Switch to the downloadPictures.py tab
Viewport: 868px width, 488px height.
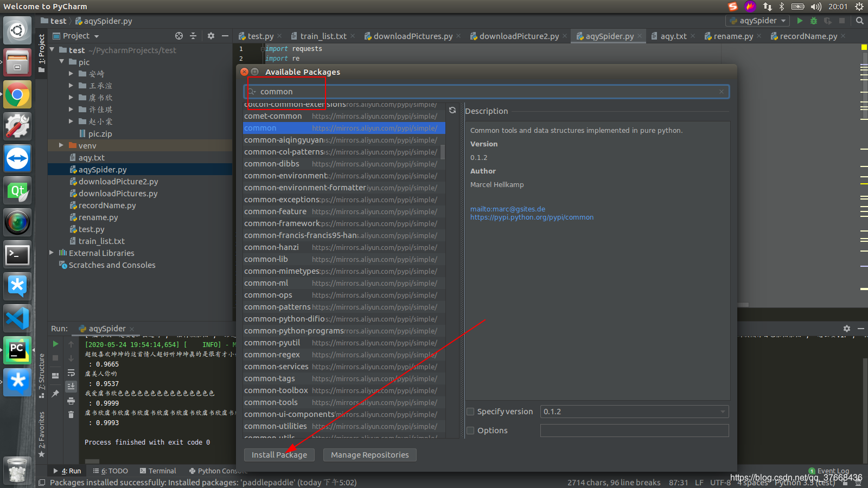[412, 36]
